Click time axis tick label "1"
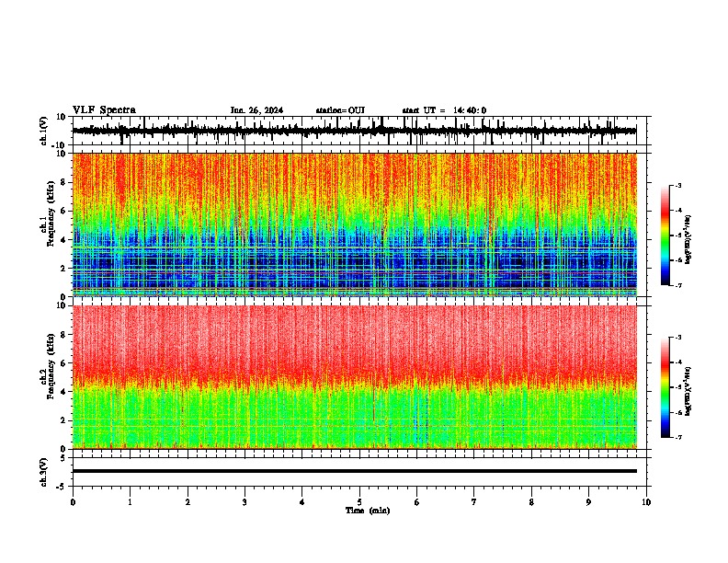 (x=130, y=502)
